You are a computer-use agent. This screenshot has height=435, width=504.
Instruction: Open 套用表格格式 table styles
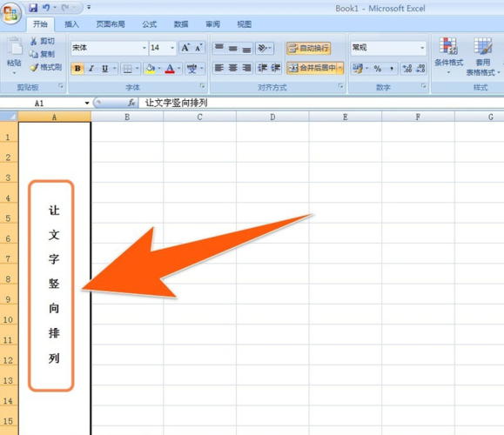click(x=483, y=57)
